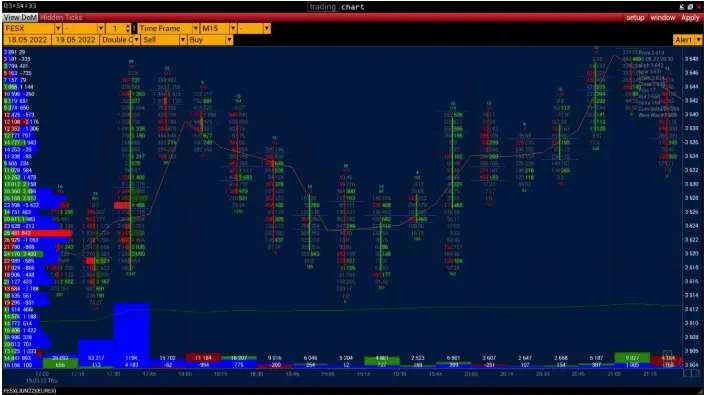Image resolution: width=704 pixels, height=395 pixels.
Task: Open the window menu
Action: coord(663,18)
